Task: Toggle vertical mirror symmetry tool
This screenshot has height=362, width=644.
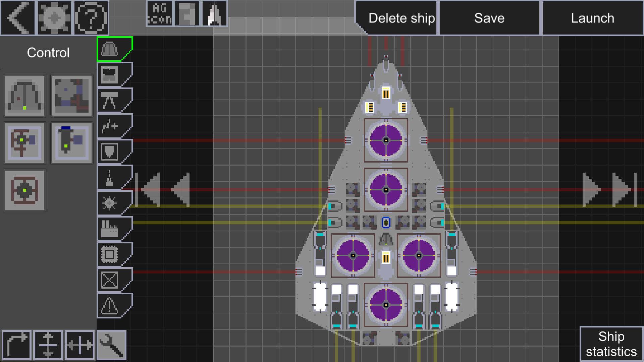Action: click(x=48, y=345)
